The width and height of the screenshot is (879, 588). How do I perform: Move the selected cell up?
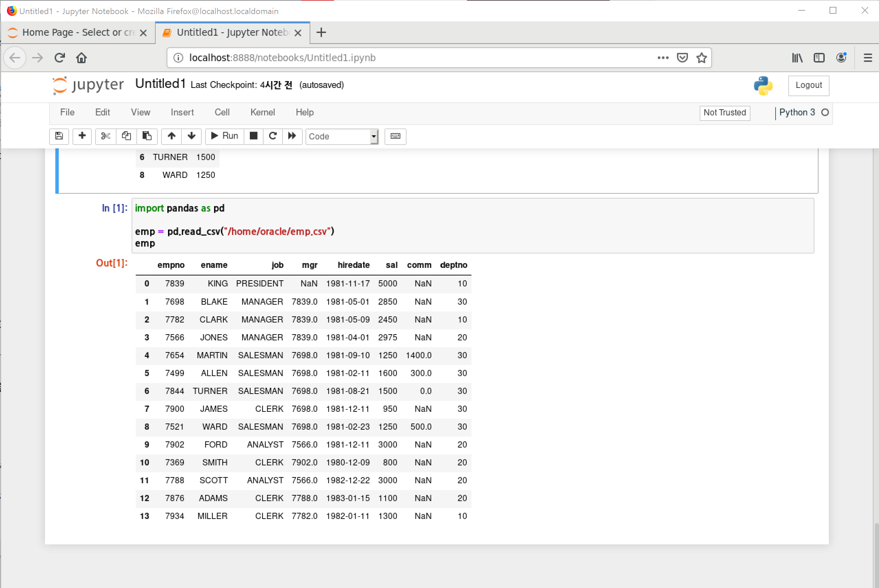(x=171, y=136)
